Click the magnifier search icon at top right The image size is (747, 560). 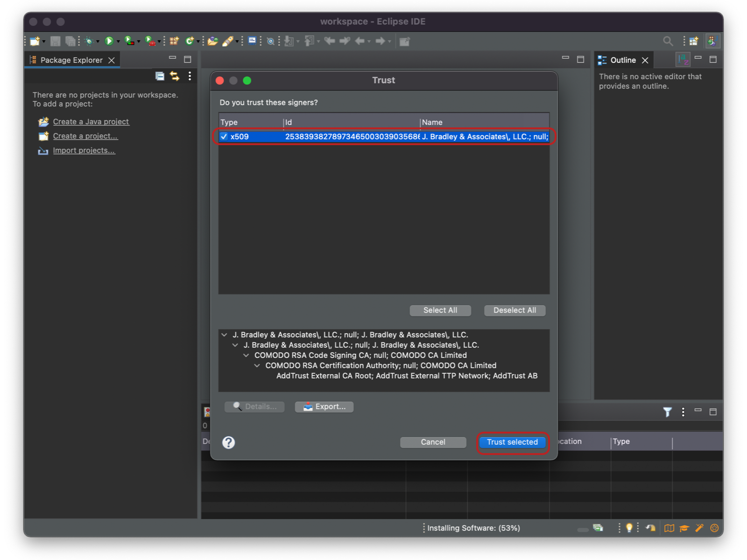(x=668, y=41)
